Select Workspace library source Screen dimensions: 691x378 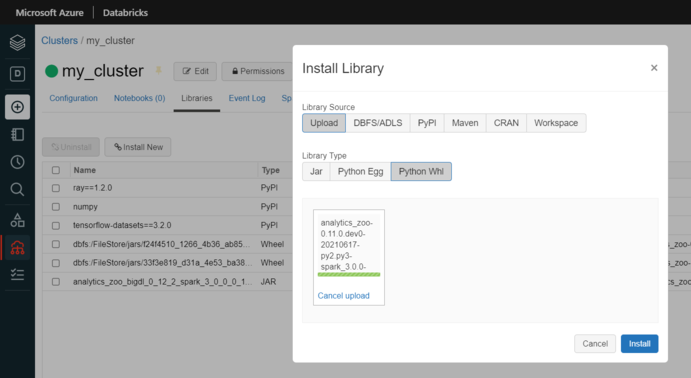click(556, 123)
